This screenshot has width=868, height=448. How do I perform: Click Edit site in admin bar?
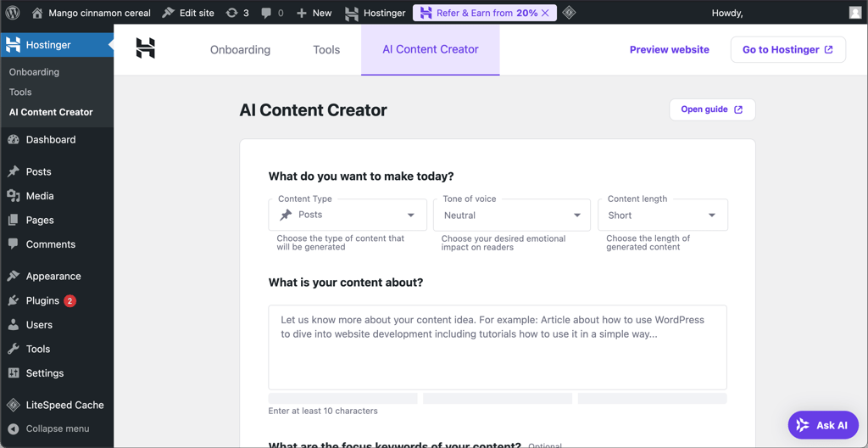197,13
